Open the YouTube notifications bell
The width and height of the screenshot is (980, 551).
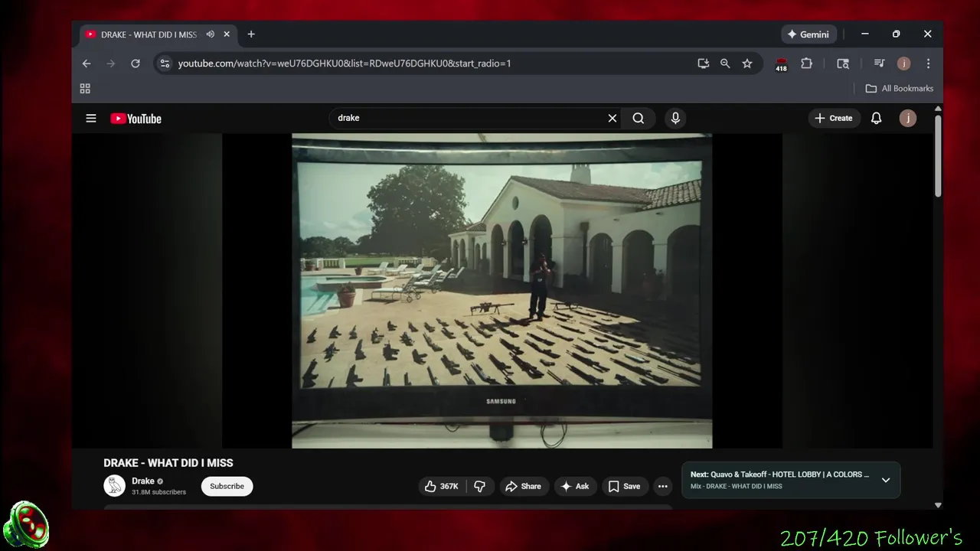877,118
